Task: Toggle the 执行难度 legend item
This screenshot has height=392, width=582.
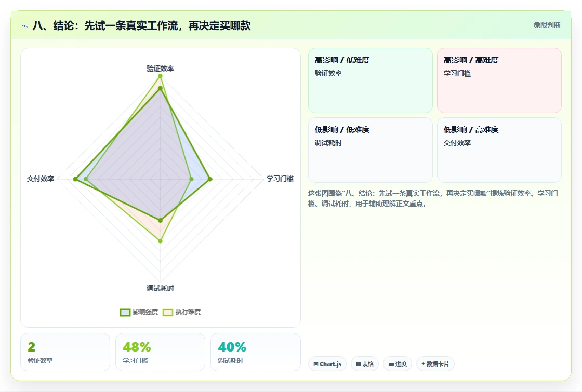Action: point(181,312)
